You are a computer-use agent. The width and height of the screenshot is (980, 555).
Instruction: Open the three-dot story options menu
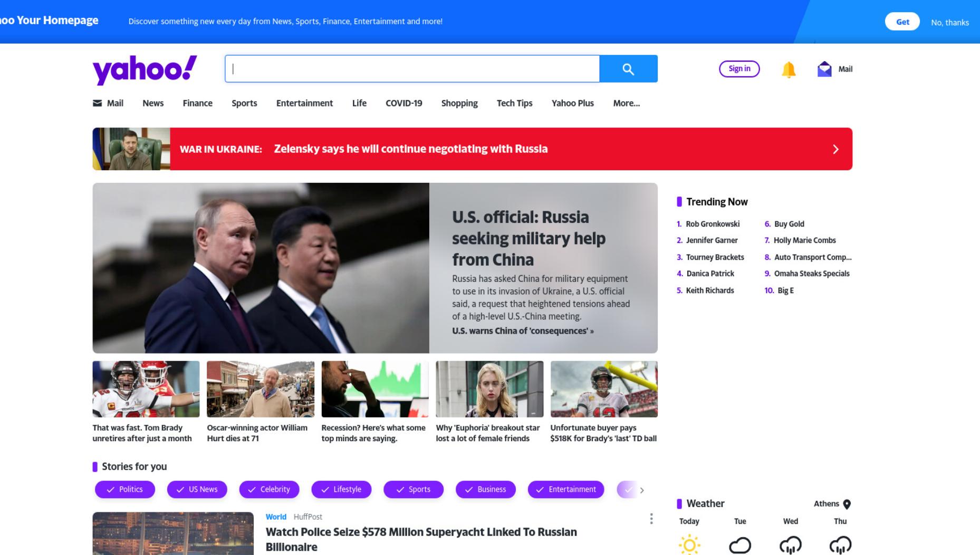click(x=651, y=519)
